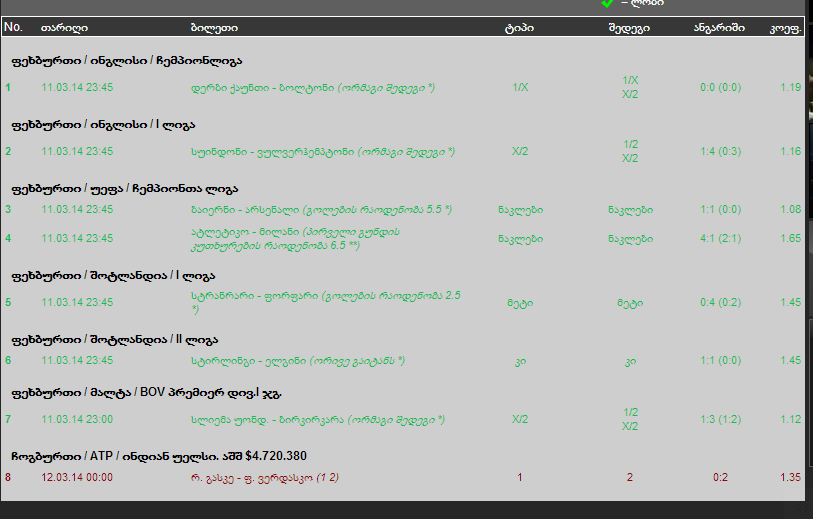Viewport: 813px width, 519px height.
Task: Click row number 1
Action: [x=8, y=88]
